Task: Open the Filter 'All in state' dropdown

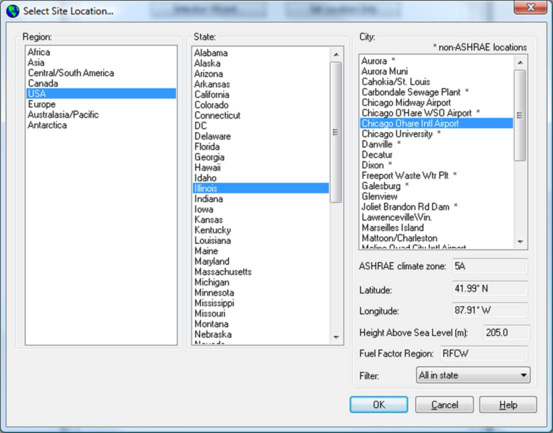Action: point(473,375)
